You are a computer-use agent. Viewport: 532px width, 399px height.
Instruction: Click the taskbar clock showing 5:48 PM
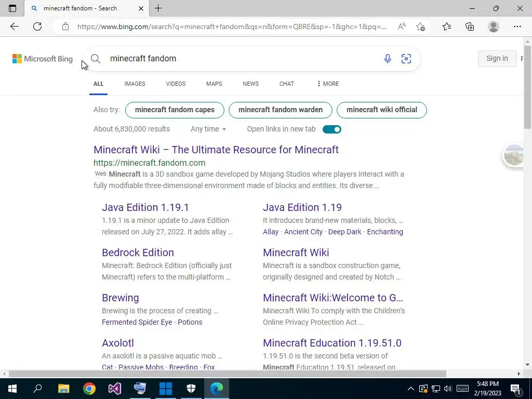click(x=487, y=389)
